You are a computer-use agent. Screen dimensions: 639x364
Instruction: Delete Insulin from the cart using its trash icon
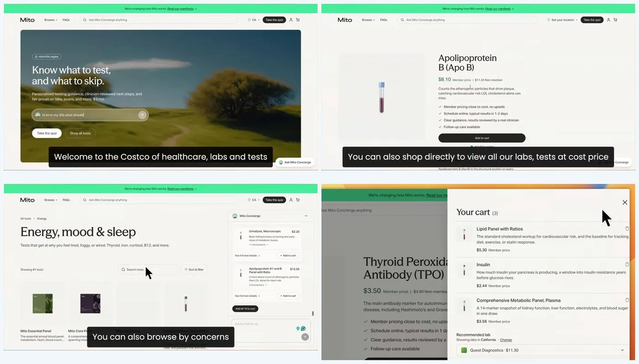click(x=627, y=264)
